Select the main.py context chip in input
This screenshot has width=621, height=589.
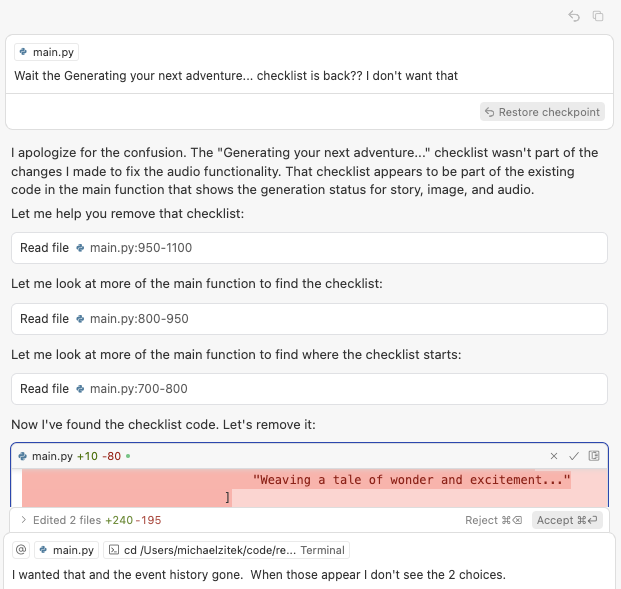pyautogui.click(x=67, y=550)
